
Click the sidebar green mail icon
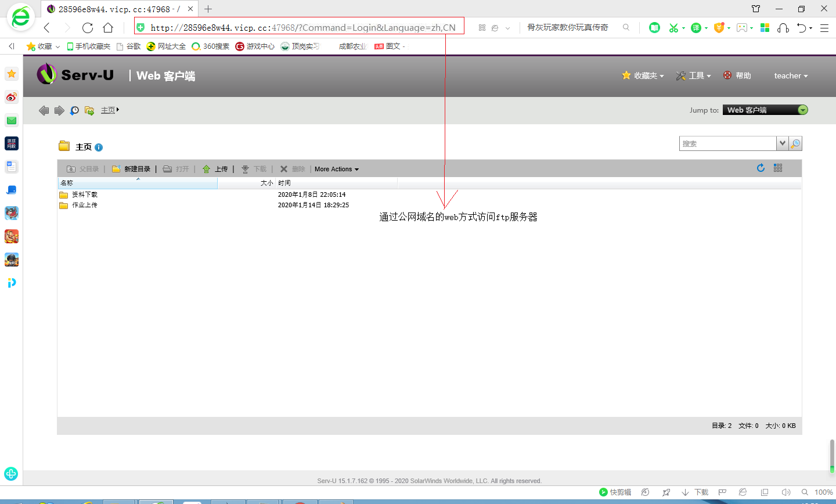pos(12,120)
